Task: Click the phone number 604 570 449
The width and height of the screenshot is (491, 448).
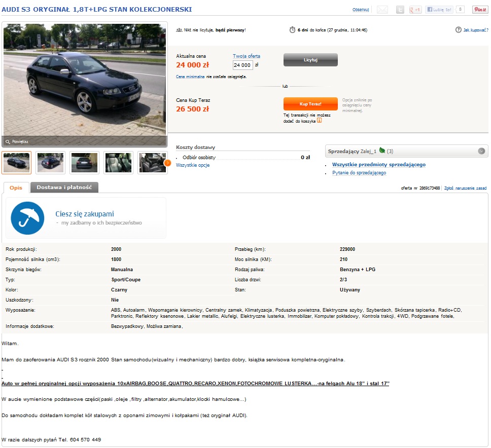Action: pyautogui.click(x=85, y=439)
